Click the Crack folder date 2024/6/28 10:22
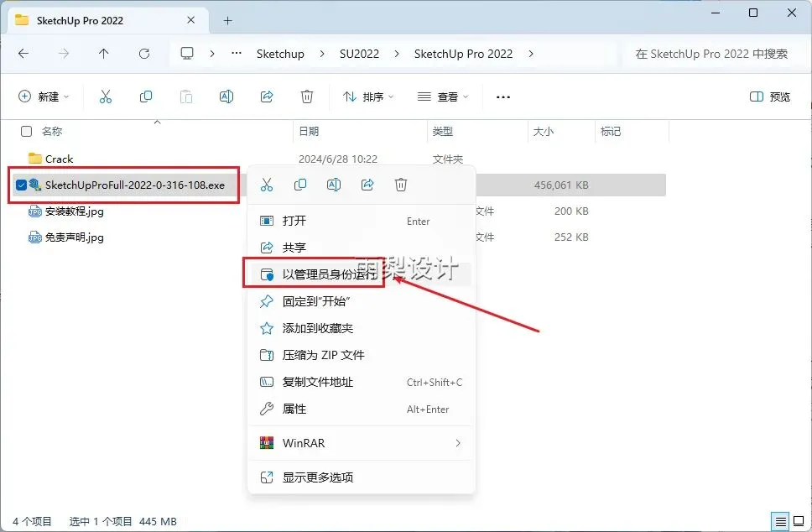 pyautogui.click(x=338, y=159)
